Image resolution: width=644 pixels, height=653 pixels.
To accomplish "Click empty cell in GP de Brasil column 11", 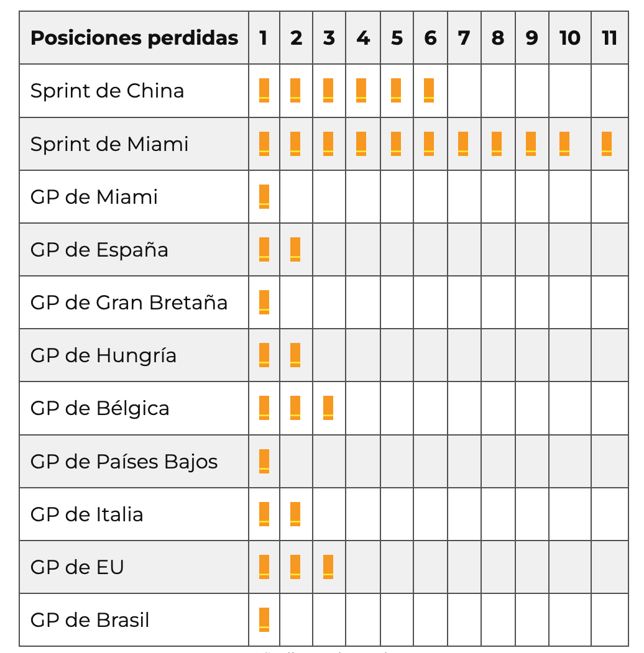I will [609, 619].
